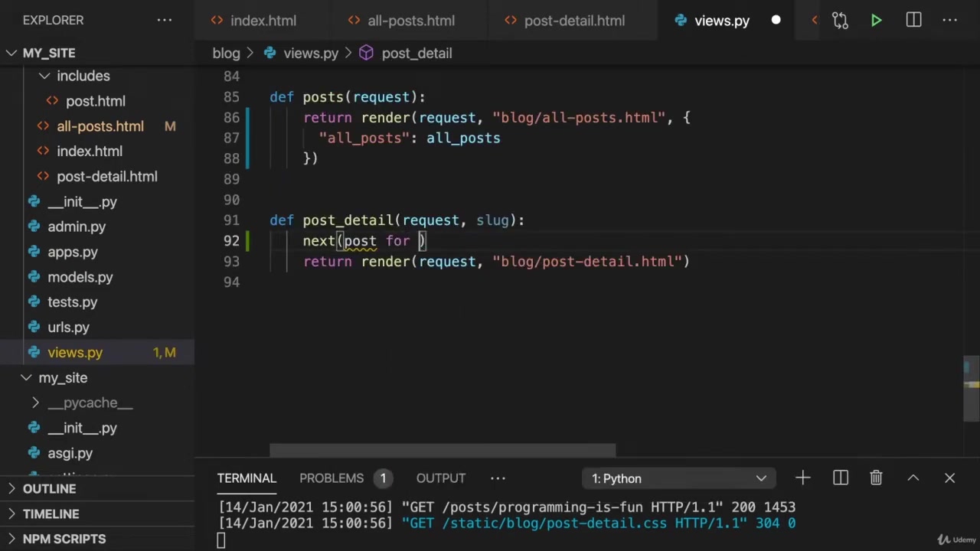Open Explorer views and more actions menu

165,21
